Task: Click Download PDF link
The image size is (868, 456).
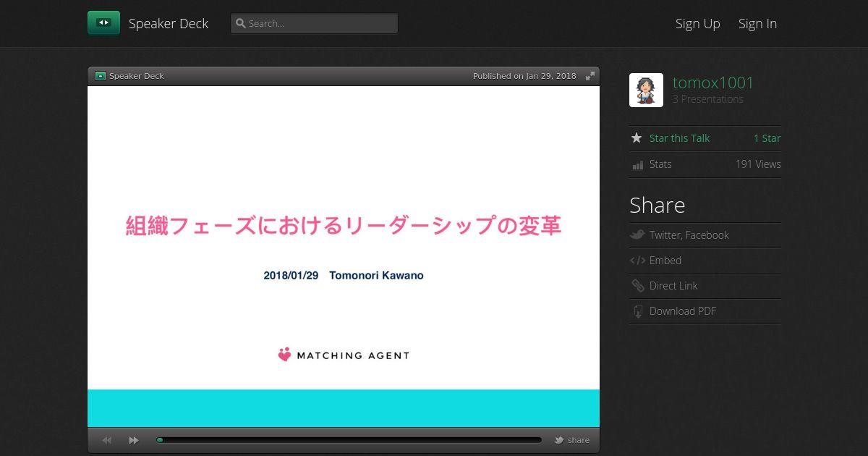Action: pos(683,311)
